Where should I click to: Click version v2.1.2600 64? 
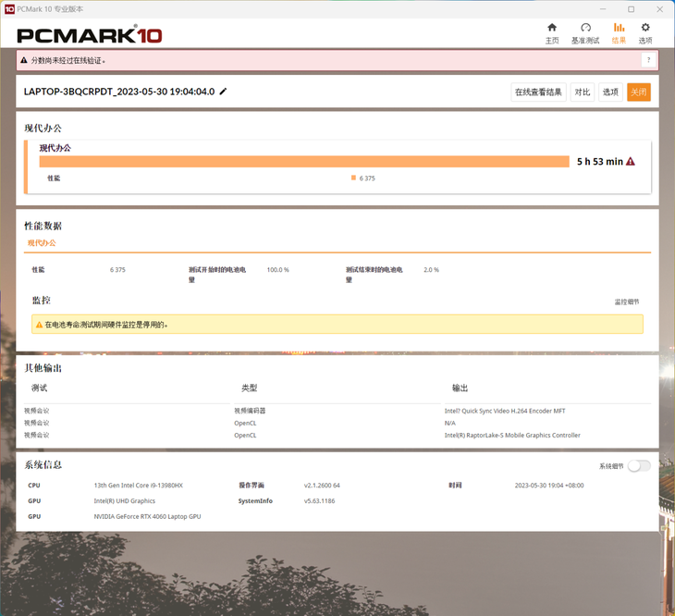pyautogui.click(x=322, y=486)
